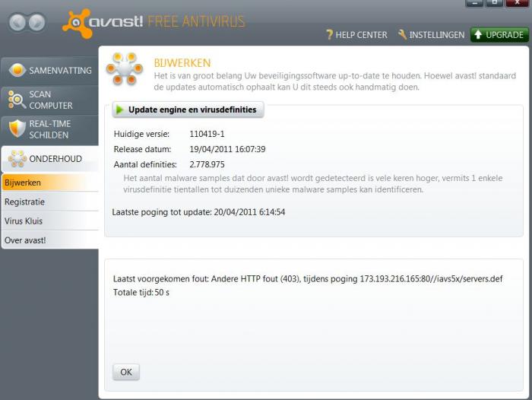Open the Over avast! submenu item
The height and width of the screenshot is (400, 532).
pyautogui.click(x=49, y=240)
